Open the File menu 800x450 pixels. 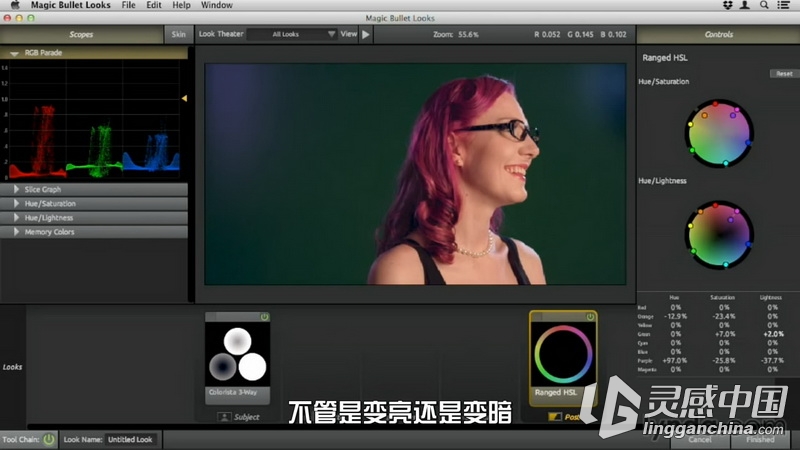click(x=129, y=5)
